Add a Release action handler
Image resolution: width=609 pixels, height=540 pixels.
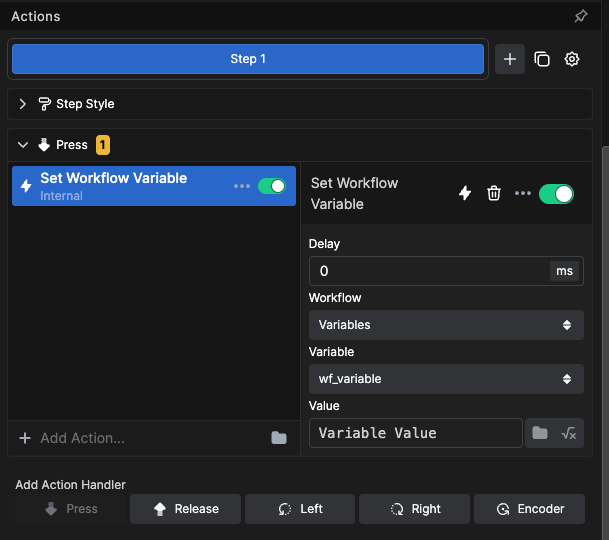pos(185,509)
